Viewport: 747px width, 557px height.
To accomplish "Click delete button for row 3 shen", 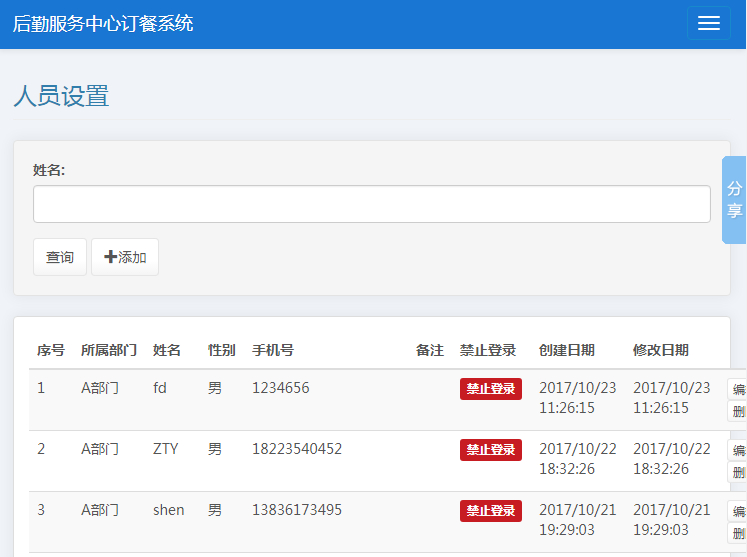I will [738, 533].
